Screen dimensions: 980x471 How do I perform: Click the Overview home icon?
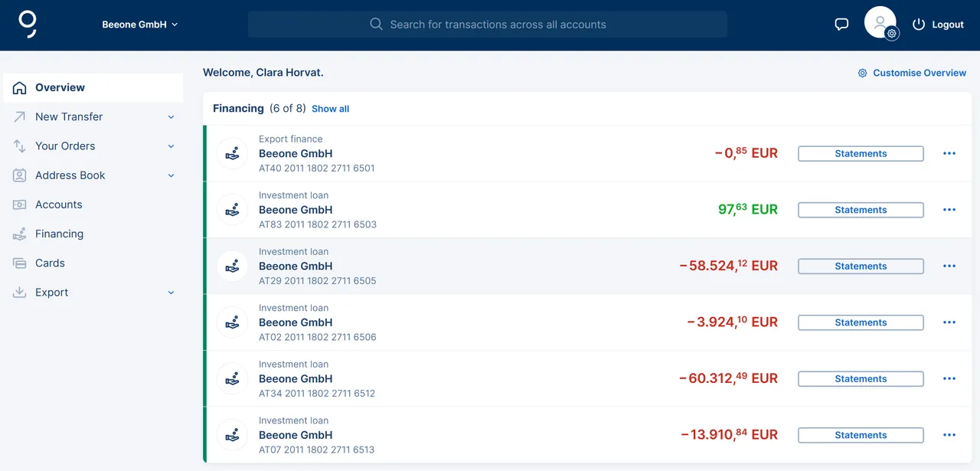pyautogui.click(x=20, y=88)
